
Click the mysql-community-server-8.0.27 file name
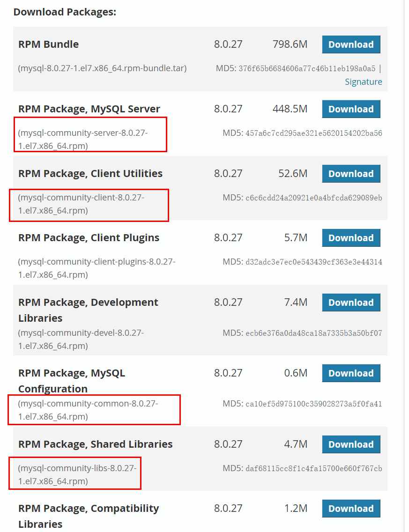click(83, 140)
